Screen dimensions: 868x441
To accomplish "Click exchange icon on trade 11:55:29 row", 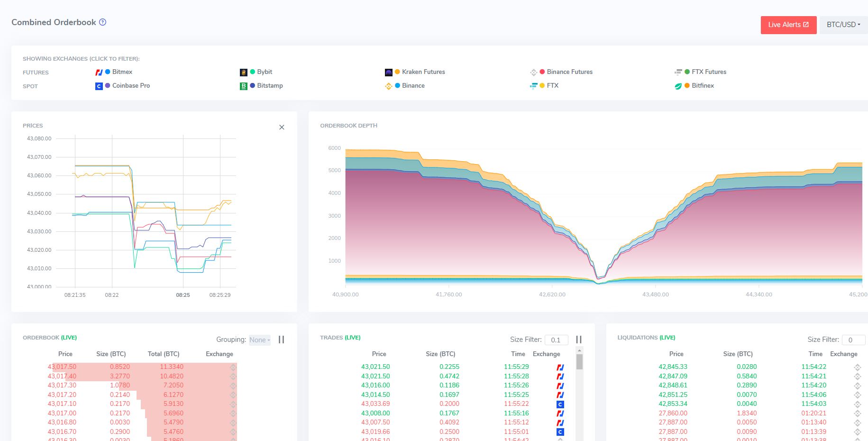I will pos(560,367).
